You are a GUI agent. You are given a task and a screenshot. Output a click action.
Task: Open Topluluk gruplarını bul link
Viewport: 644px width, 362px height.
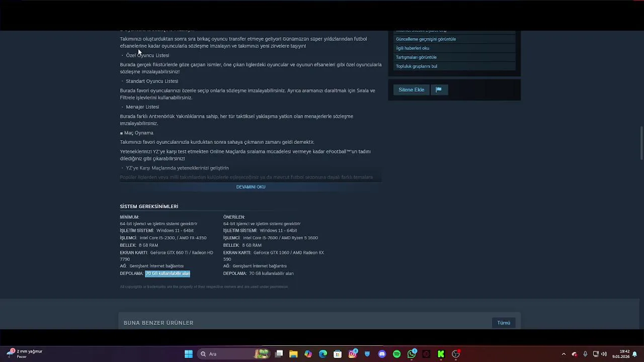417,66
